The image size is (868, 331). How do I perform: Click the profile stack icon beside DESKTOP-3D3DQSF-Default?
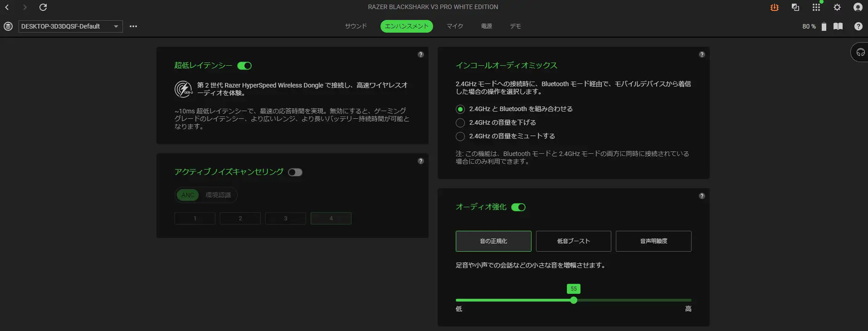(x=8, y=26)
